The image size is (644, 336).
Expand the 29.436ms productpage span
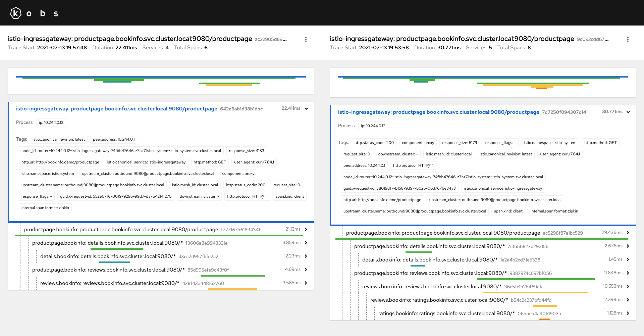(x=628, y=233)
